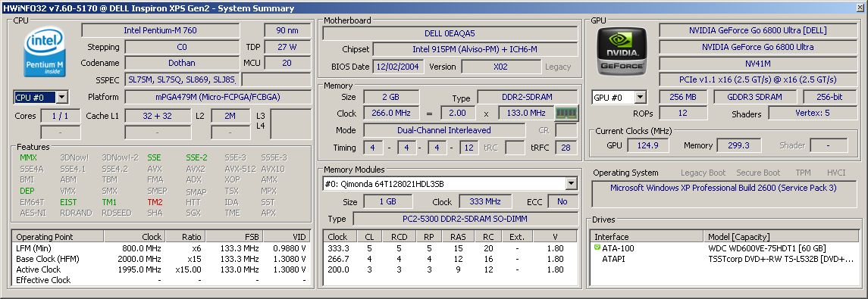
Task: Click the GPU Memory clock 299.3 value
Action: coord(739,145)
